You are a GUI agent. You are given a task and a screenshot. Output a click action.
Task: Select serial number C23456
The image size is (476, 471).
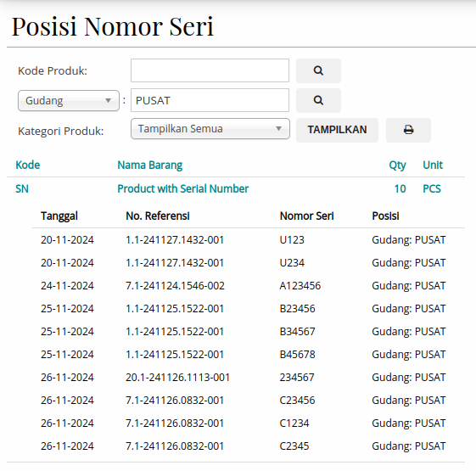297,401
